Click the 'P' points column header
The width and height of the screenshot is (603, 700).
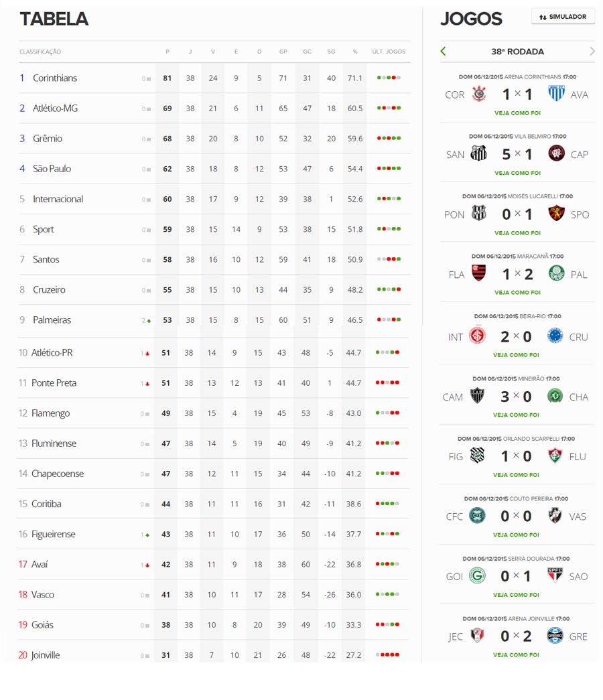pyautogui.click(x=167, y=52)
